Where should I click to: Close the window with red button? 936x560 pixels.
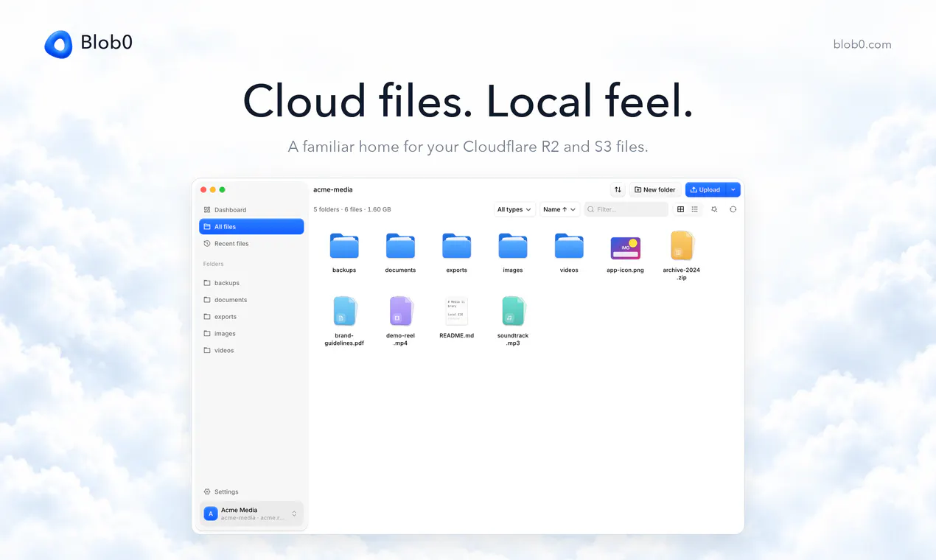[x=204, y=189]
